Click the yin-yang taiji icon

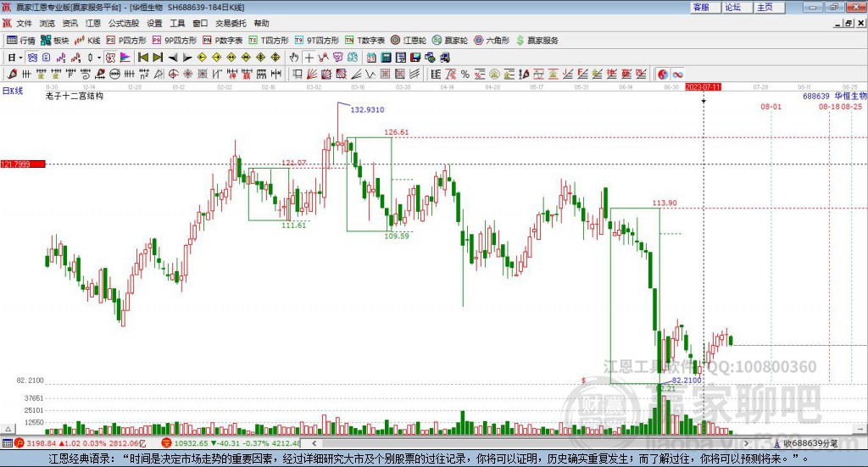[x=663, y=74]
